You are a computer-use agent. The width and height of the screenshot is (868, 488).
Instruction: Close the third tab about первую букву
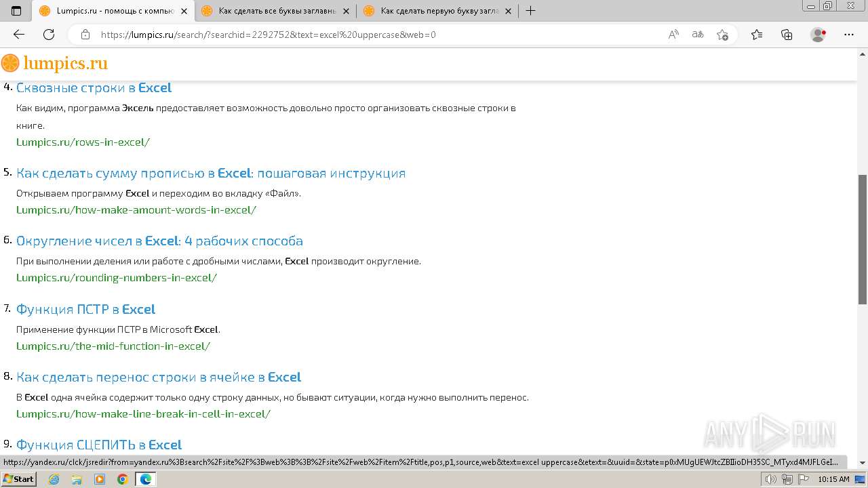click(508, 11)
